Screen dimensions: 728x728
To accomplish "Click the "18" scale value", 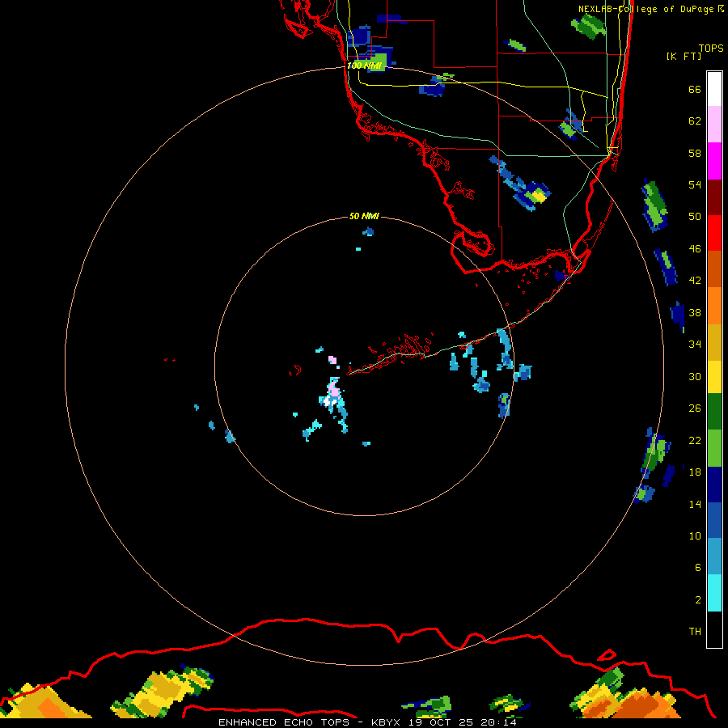I will [695, 472].
